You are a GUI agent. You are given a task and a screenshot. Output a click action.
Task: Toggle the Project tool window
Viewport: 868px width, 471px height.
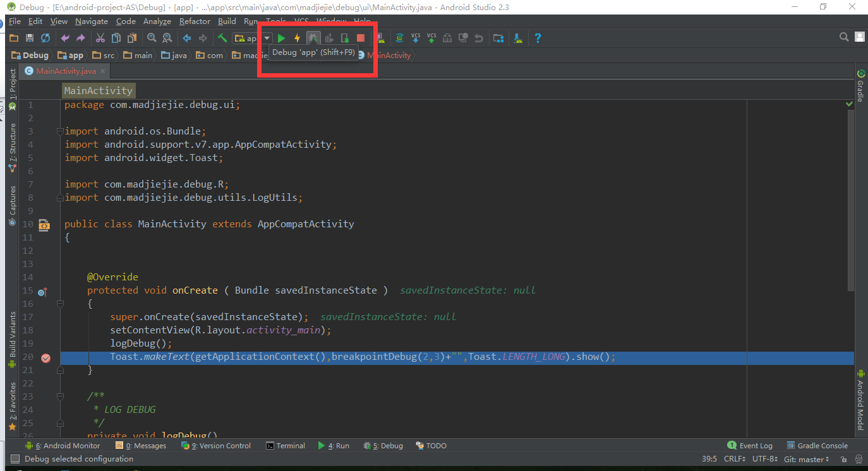pyautogui.click(x=12, y=90)
